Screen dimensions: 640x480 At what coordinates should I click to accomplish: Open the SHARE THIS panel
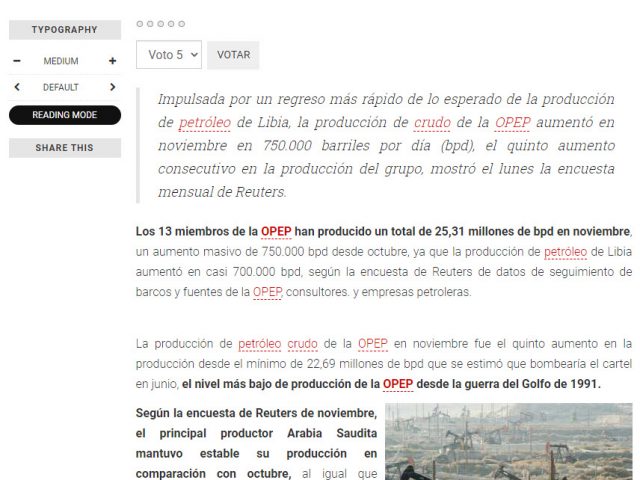coord(65,148)
